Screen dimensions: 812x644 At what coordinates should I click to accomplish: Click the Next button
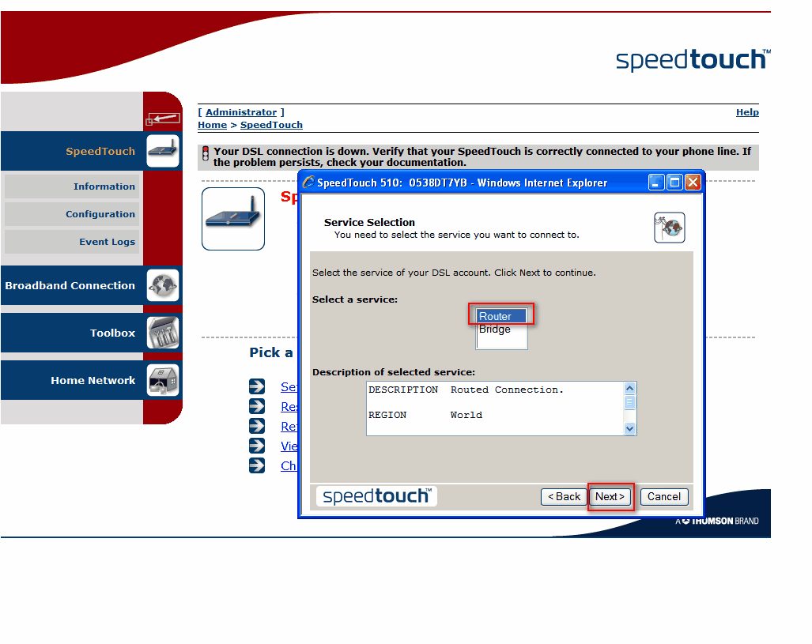coord(610,496)
